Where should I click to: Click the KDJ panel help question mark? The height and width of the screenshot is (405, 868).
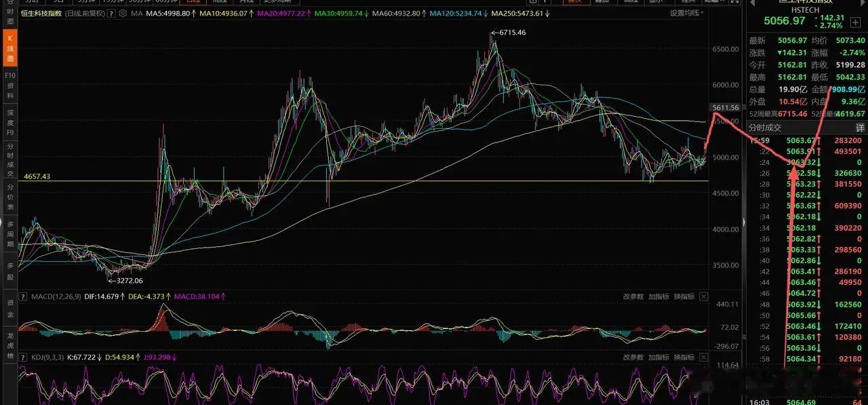(x=24, y=357)
